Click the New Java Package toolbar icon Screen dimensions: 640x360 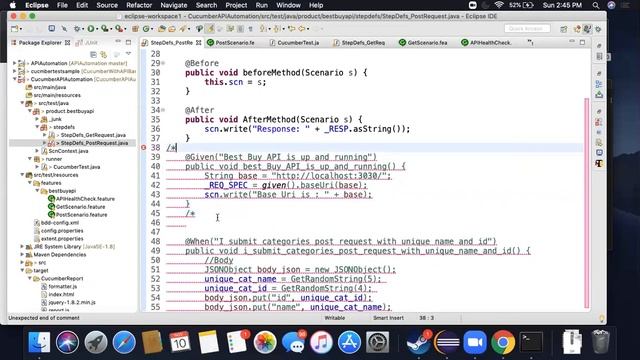click(x=135, y=29)
